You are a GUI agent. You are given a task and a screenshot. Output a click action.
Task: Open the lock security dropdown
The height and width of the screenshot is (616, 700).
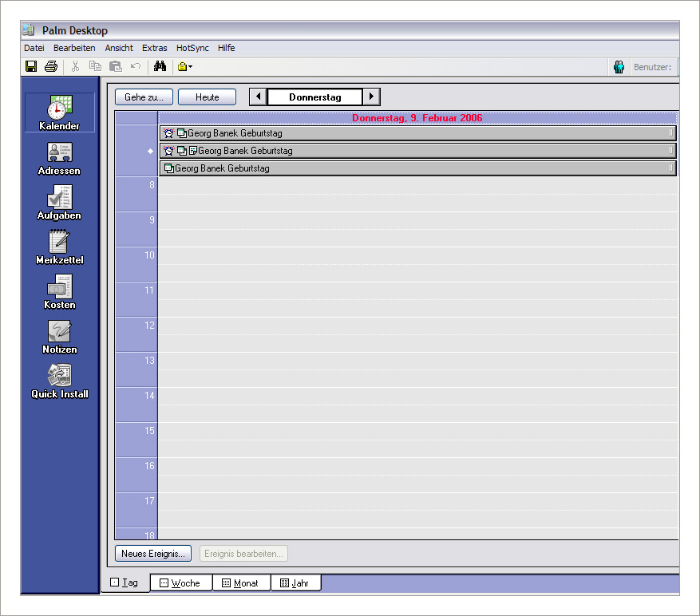coord(185,66)
